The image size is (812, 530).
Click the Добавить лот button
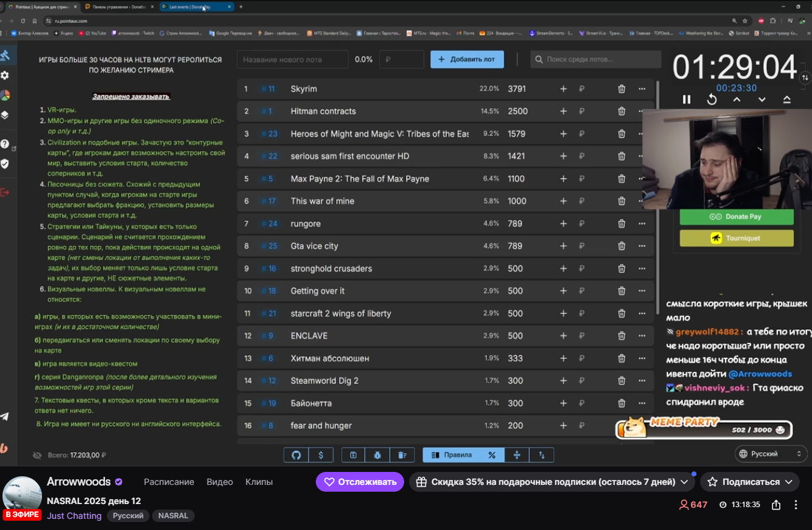pyautogui.click(x=467, y=59)
